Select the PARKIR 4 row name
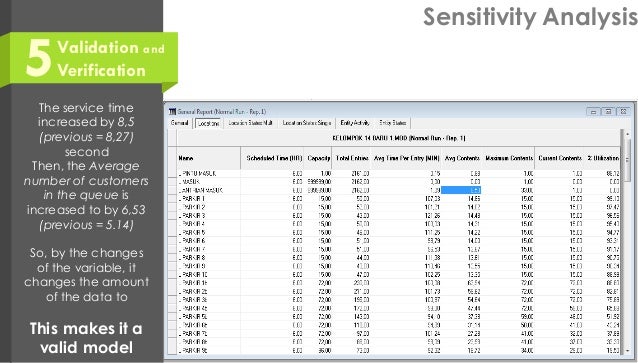Viewport: 638px width, 363px height. click(x=192, y=224)
